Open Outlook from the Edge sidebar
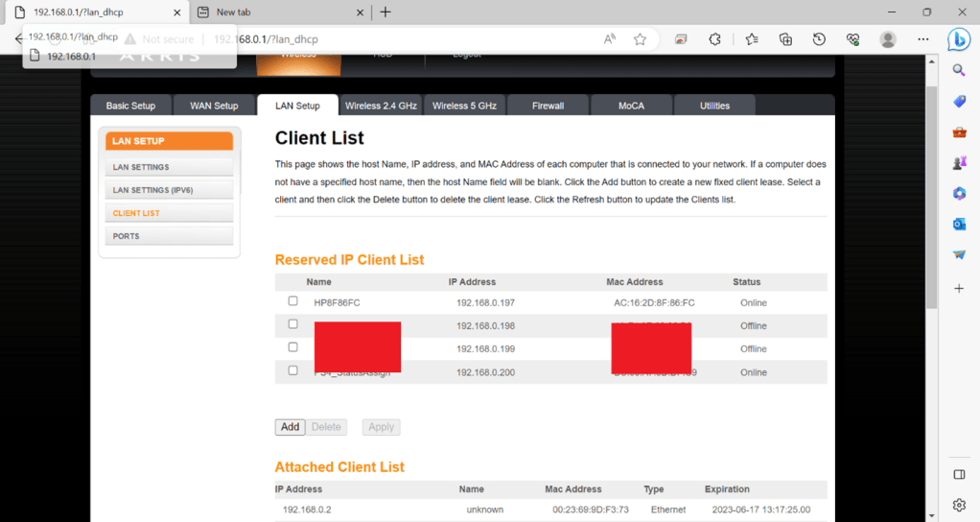 coord(958,224)
